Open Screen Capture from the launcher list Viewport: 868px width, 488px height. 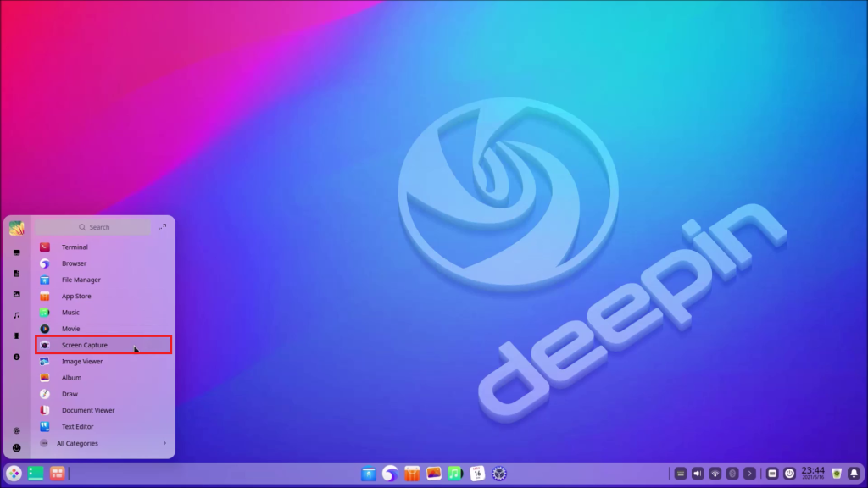tap(85, 345)
